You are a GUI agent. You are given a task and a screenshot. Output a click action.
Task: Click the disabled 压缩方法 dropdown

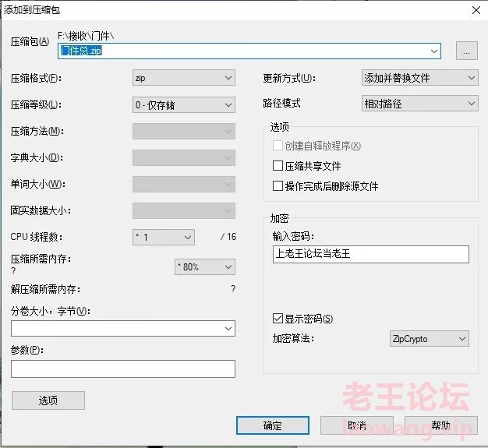tap(184, 132)
